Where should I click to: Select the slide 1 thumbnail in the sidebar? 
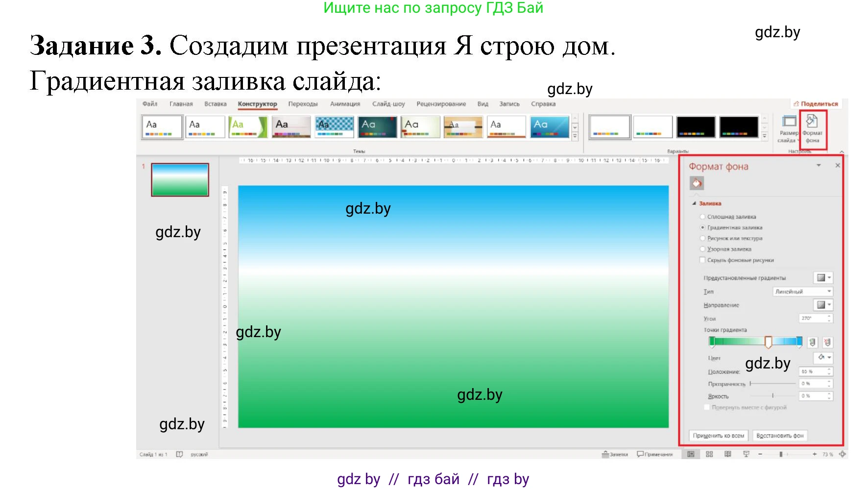pyautogui.click(x=180, y=180)
